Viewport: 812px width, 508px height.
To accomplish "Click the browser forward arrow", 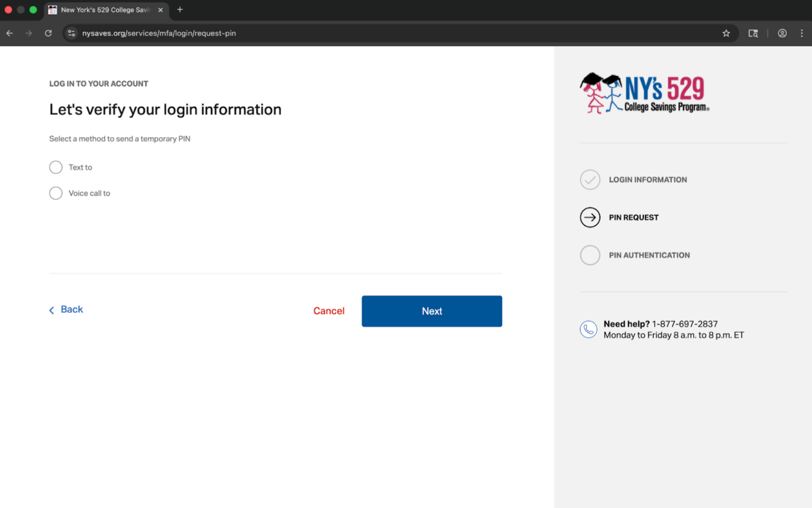I will coord(29,33).
